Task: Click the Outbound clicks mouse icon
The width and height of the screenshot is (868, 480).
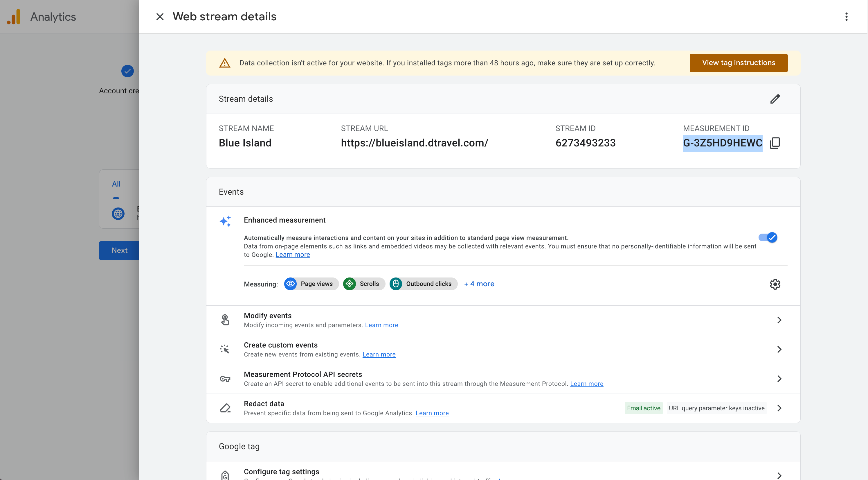Action: [396, 284]
